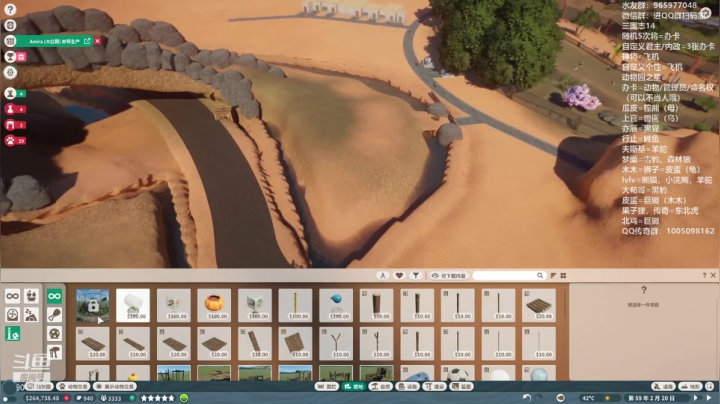Click the 940 conservation credits counter
The height and width of the screenshot is (404, 720).
pos(85,398)
